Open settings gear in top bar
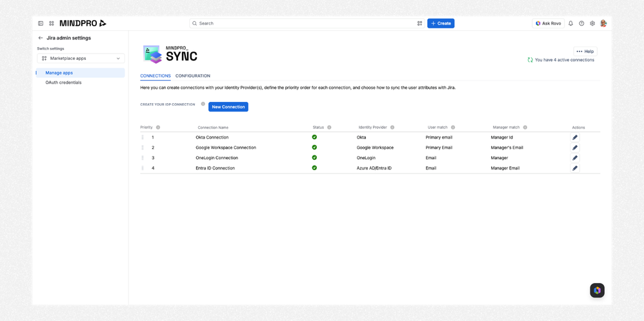 (592, 23)
